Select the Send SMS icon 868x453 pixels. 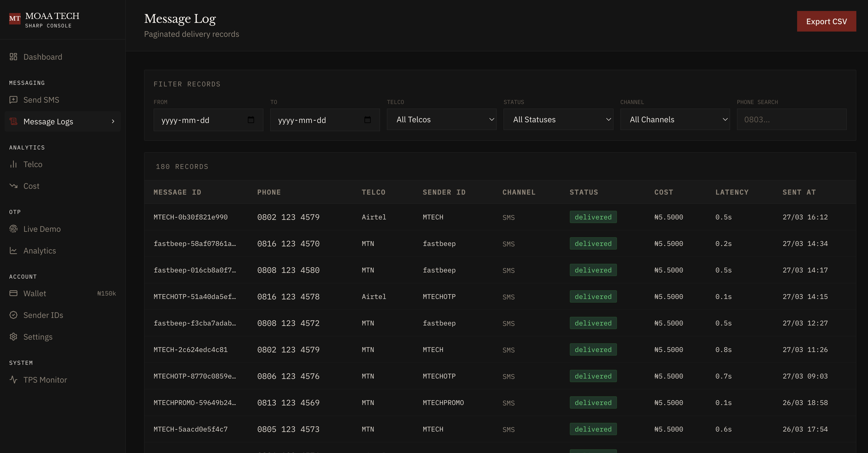[x=13, y=100]
